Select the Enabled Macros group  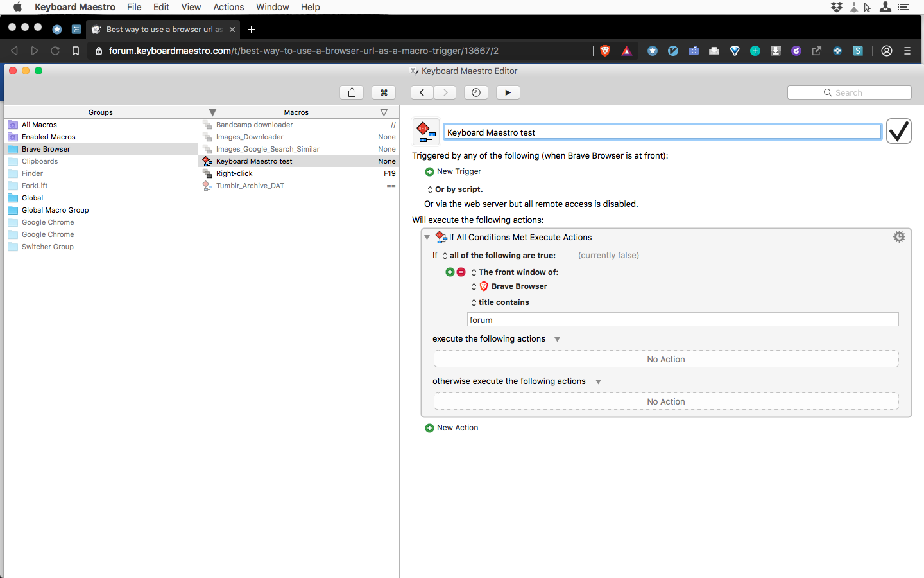tap(101, 137)
